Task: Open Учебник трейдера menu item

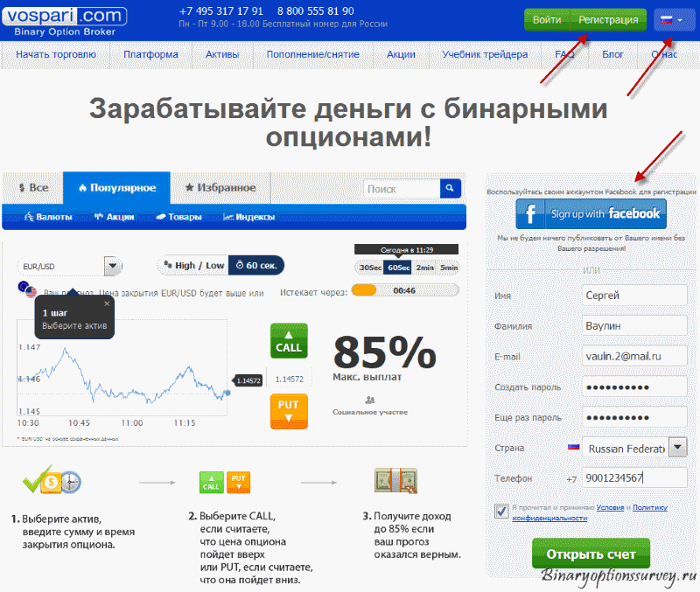Action: 485,54
